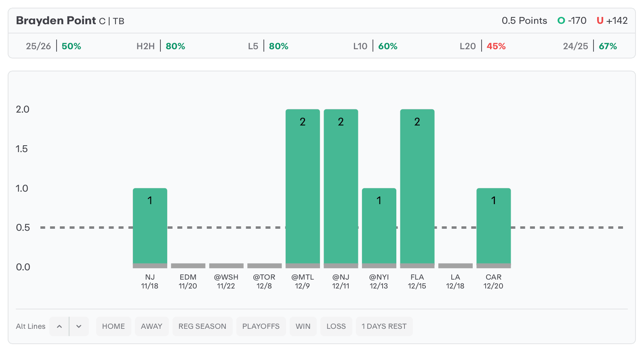Filter games by WIN
This screenshot has width=644, height=351.
coord(303,326)
